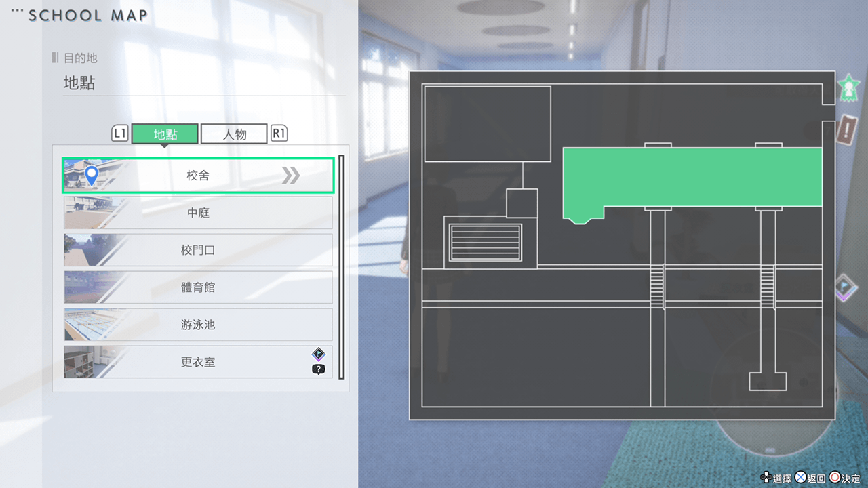This screenshot has height=488, width=868.
Task: Choose the 游泳池 destination
Action: click(198, 325)
